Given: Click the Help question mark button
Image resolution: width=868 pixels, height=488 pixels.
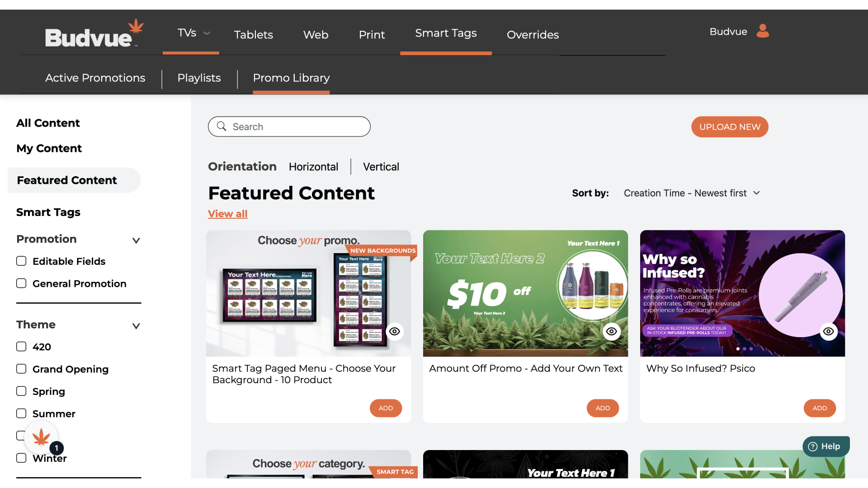Looking at the screenshot, I should pos(826,446).
